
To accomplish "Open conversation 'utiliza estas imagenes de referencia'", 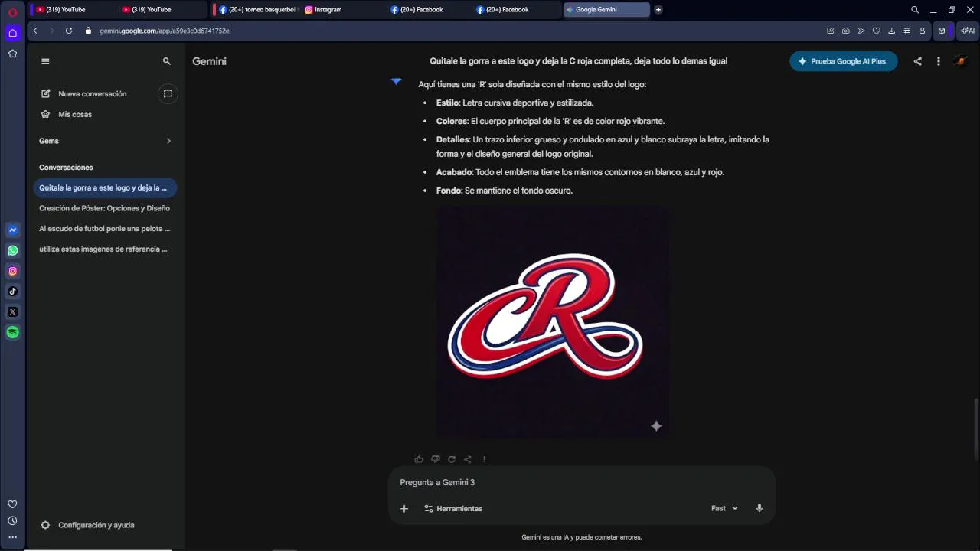I will 105,249.
